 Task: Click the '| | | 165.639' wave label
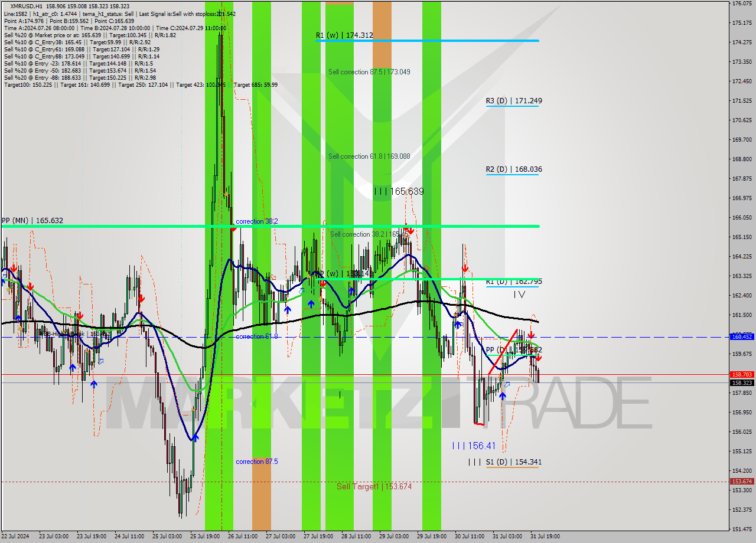pos(399,191)
